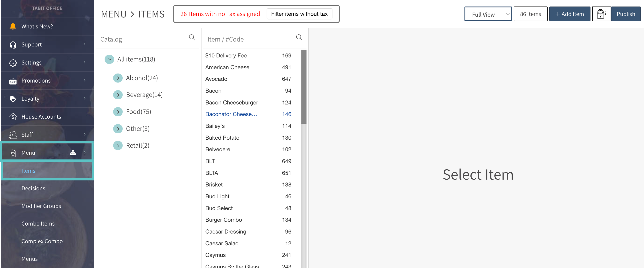Viewport: 644px width, 268px height.
Task: Open Modifier Groups in the sidebar
Action: tap(41, 206)
